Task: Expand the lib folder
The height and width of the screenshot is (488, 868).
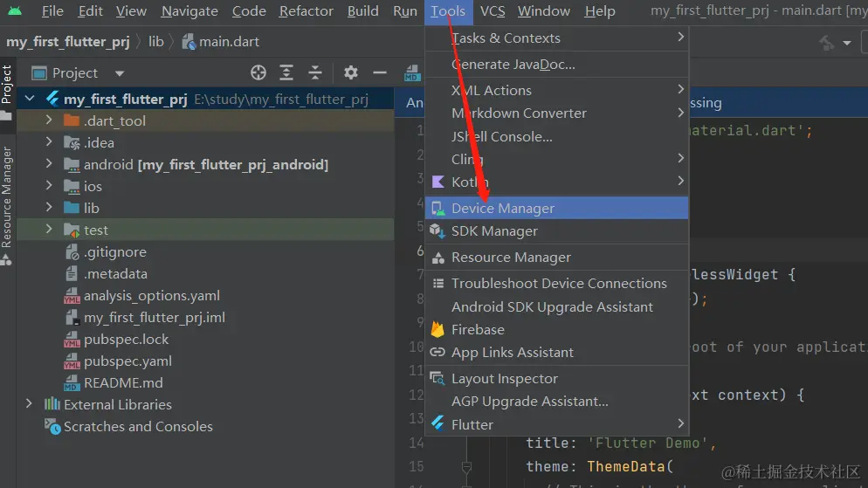Action: point(49,207)
